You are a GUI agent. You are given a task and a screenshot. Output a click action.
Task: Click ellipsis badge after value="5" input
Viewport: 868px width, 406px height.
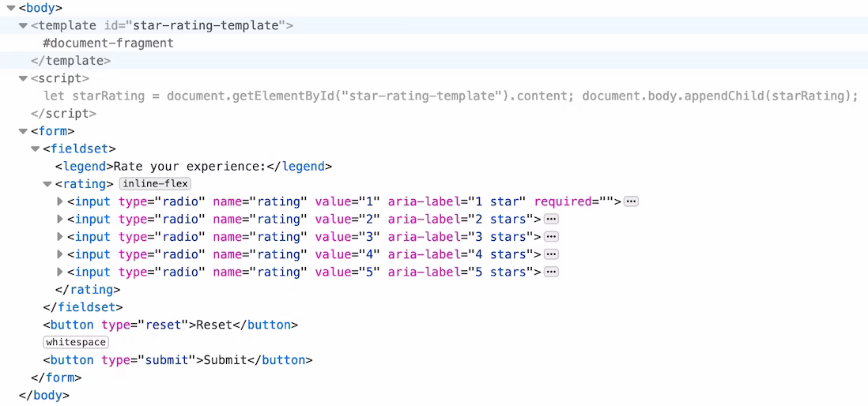tap(552, 272)
